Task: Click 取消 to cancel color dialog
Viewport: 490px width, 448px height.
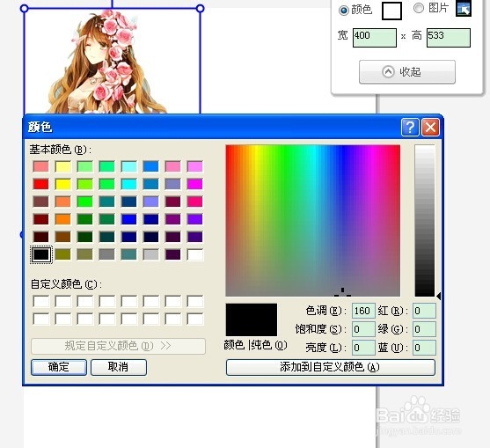Action: (x=119, y=367)
